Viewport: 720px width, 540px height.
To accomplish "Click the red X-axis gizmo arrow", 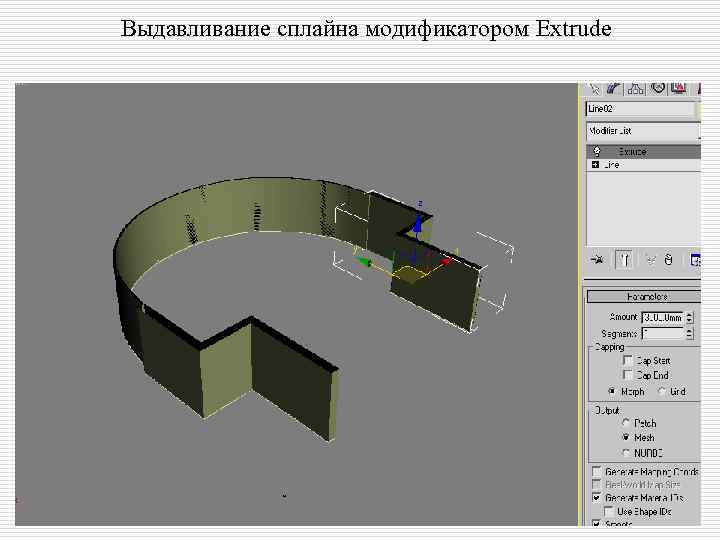I will (446, 262).
